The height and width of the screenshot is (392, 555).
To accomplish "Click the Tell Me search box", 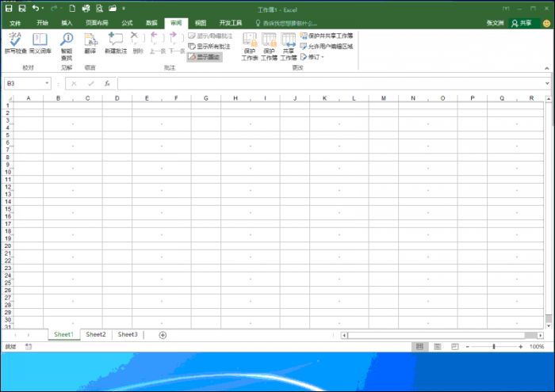I will pos(287,23).
